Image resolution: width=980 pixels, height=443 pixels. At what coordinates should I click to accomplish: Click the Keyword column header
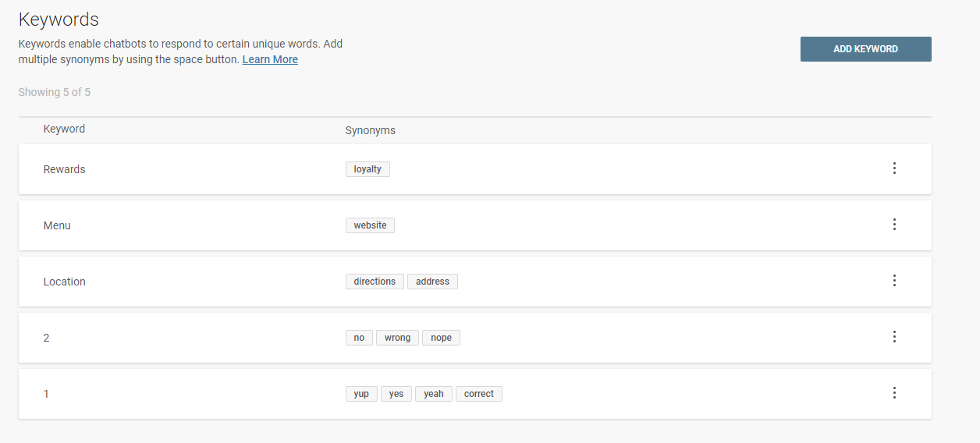click(x=64, y=129)
